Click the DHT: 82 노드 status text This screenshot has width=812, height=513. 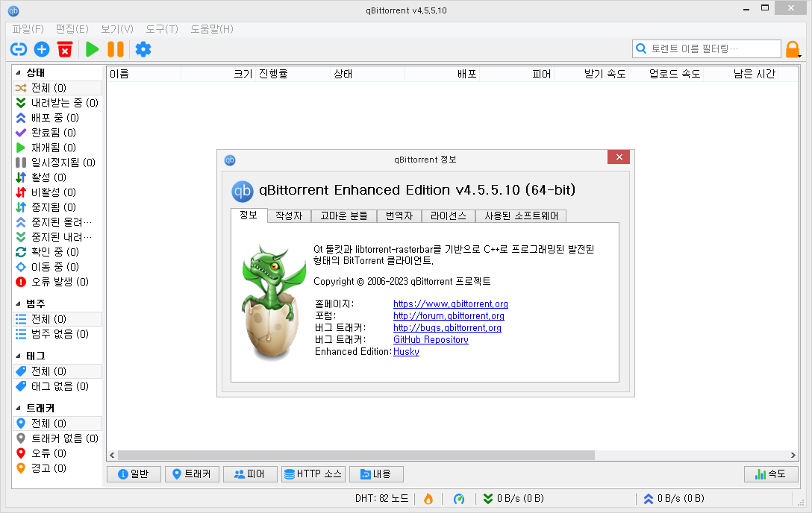pyautogui.click(x=381, y=499)
